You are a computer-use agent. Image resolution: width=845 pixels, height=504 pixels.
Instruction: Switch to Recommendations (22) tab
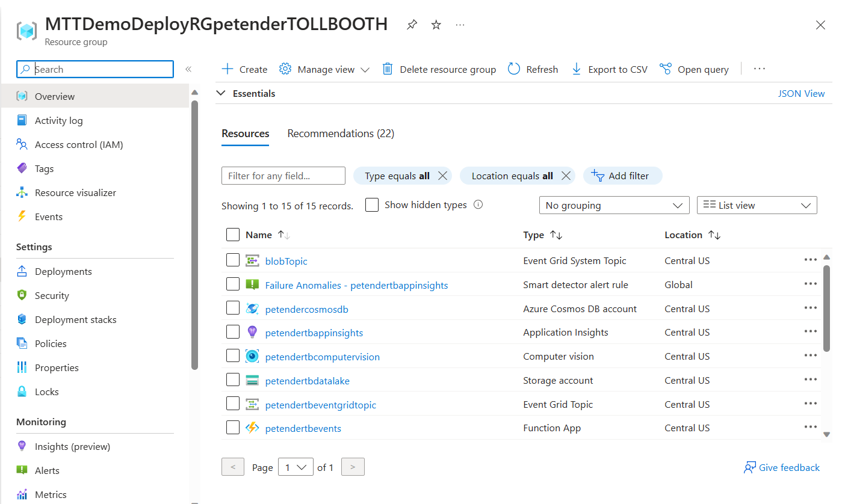tap(341, 134)
